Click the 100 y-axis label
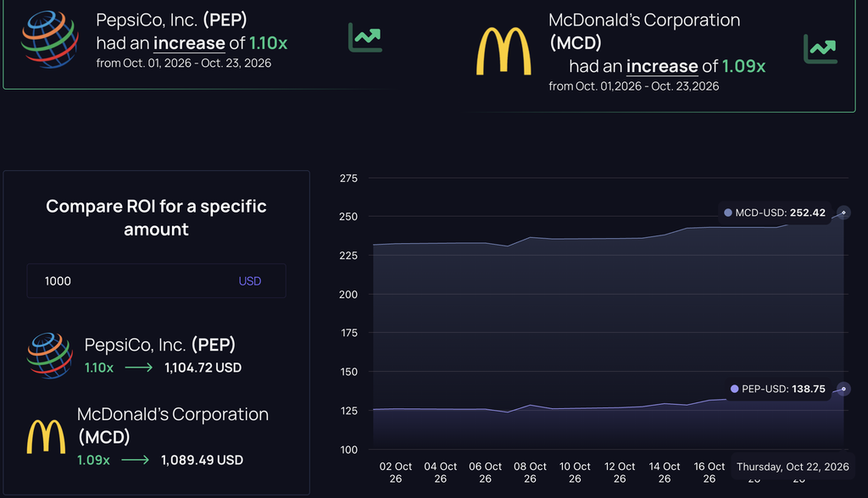Image resolution: width=868 pixels, height=498 pixels. (349, 450)
